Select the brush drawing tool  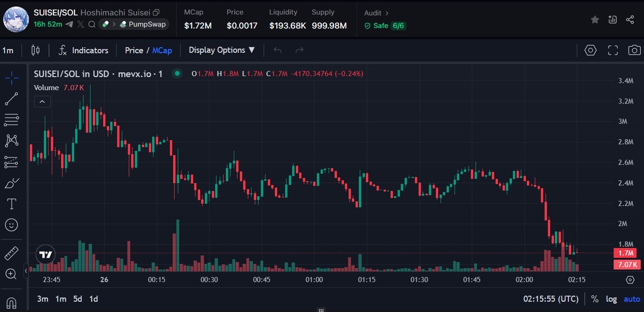coord(11,183)
